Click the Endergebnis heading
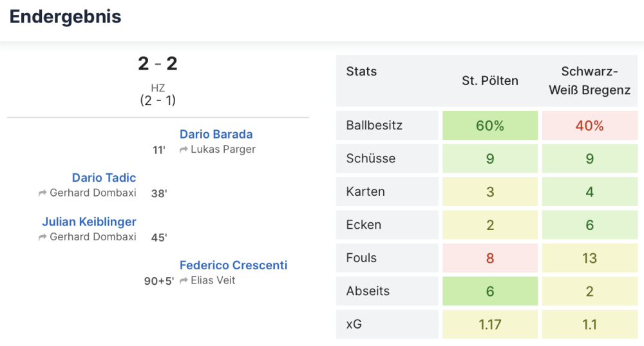 point(65,17)
